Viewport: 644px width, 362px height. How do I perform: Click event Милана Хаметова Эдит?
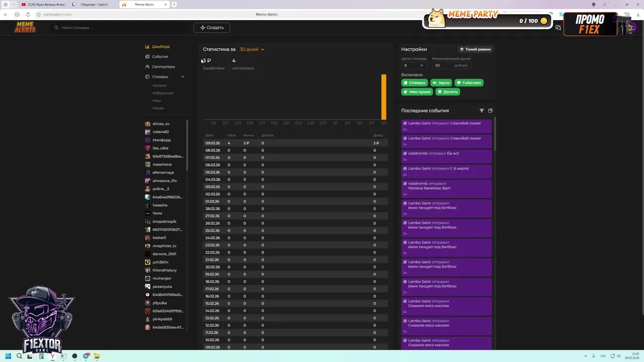point(446,189)
